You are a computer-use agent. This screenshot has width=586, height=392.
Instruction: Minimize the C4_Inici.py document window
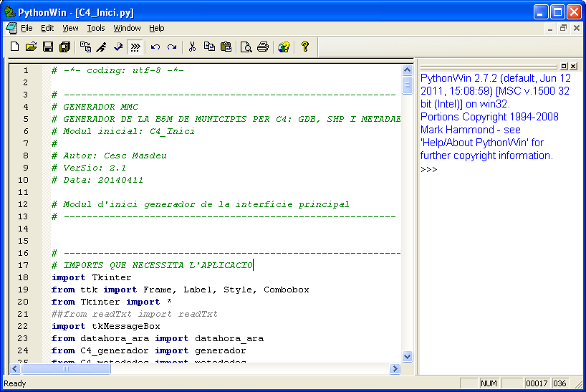pyautogui.click(x=549, y=29)
